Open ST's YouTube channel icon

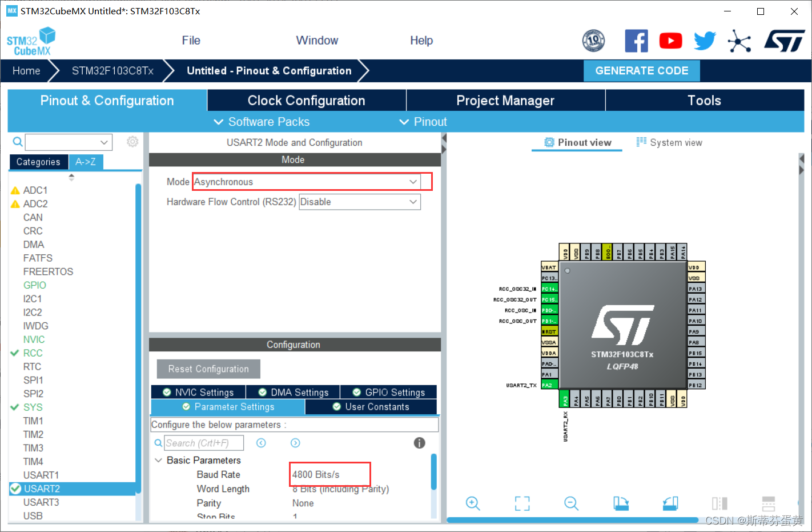pyautogui.click(x=670, y=41)
